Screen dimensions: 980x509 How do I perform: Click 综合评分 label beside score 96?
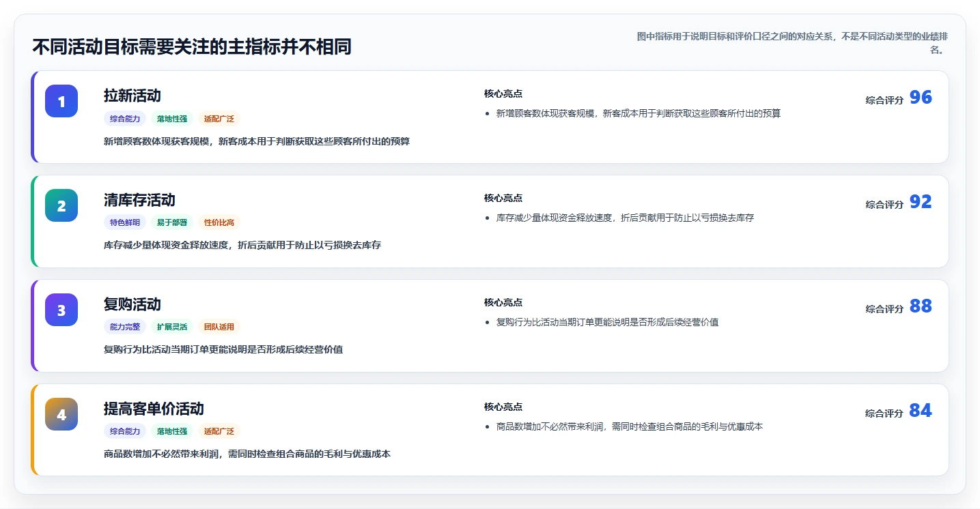[x=884, y=100]
